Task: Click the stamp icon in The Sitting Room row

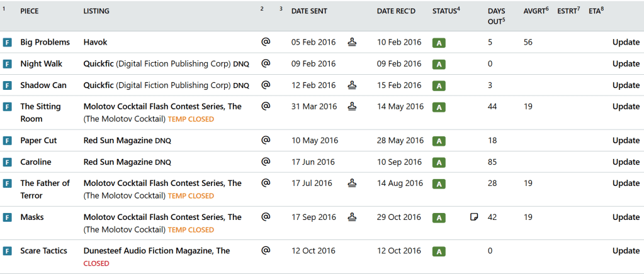Action: (353, 106)
